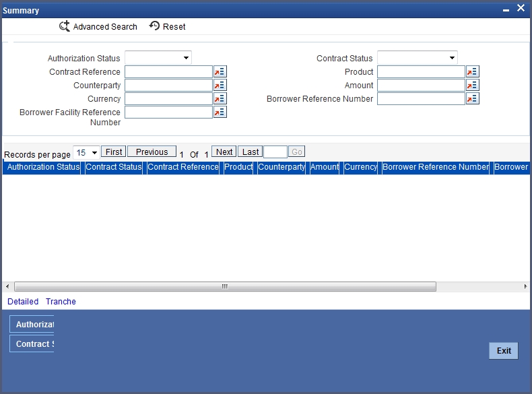The height and width of the screenshot is (394, 532).
Task: Click the Contract Reference column header
Action: coord(183,167)
